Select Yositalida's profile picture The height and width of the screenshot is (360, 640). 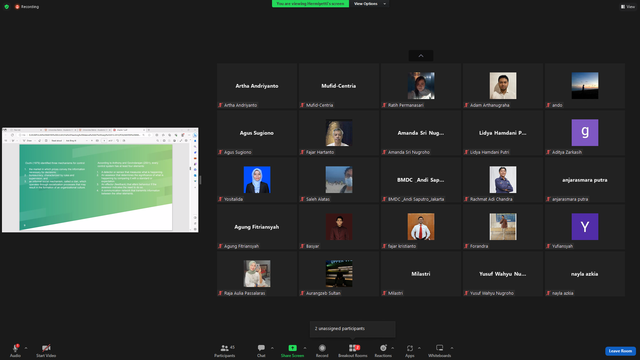pos(257,180)
